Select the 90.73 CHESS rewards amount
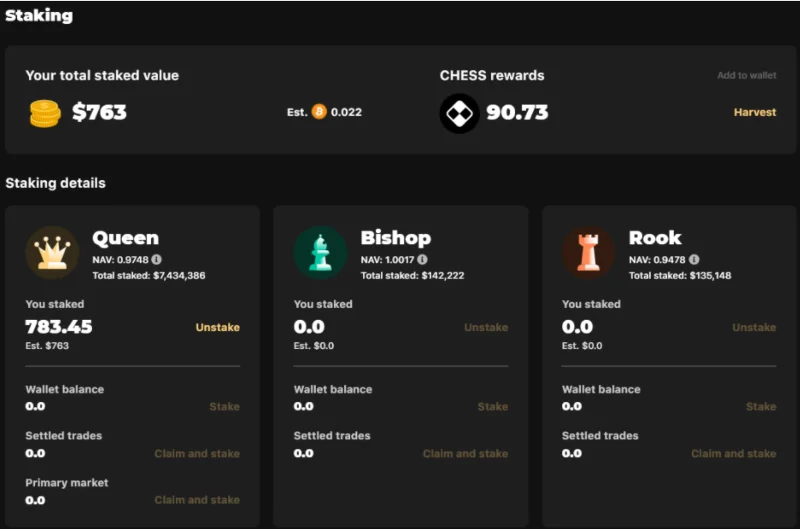800x529 pixels. click(517, 112)
